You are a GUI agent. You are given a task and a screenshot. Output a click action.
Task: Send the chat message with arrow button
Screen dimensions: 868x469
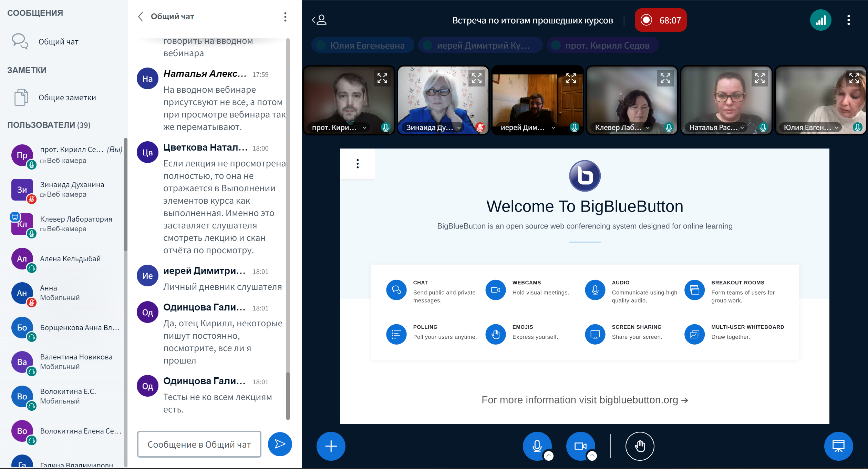pos(279,444)
